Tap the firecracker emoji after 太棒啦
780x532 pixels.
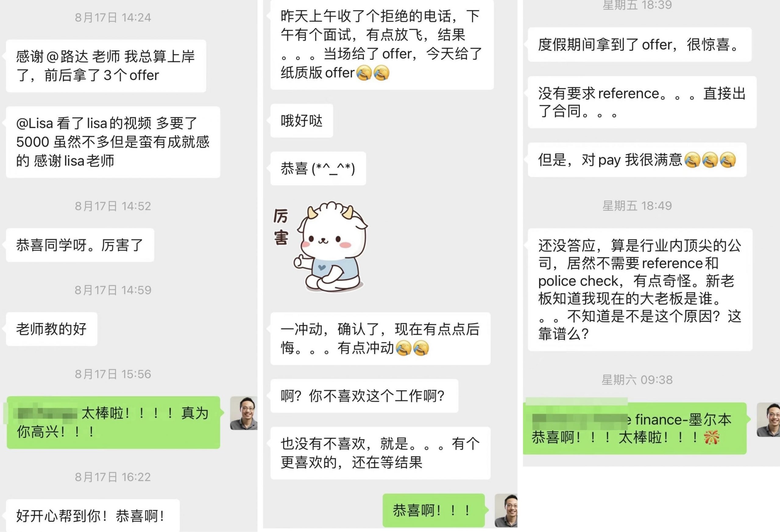(711, 437)
